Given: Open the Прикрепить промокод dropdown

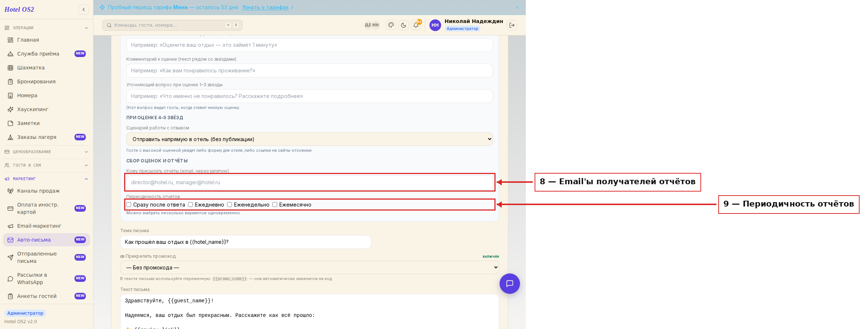Looking at the screenshot, I should point(309,268).
